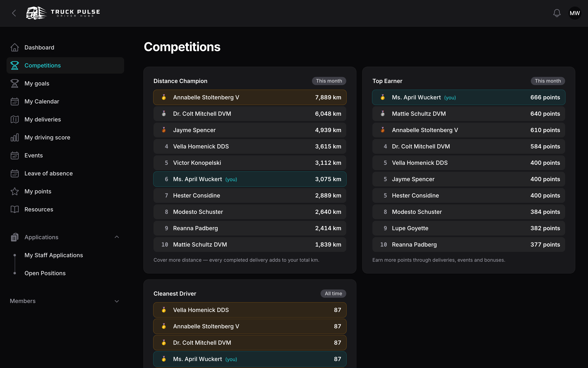Open My Calendar

click(65, 101)
